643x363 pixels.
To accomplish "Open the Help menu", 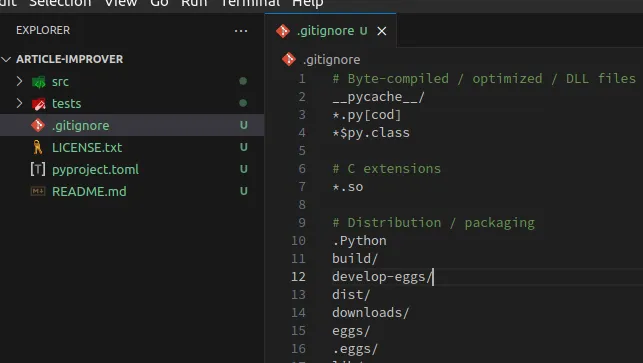I will tap(308, 3).
